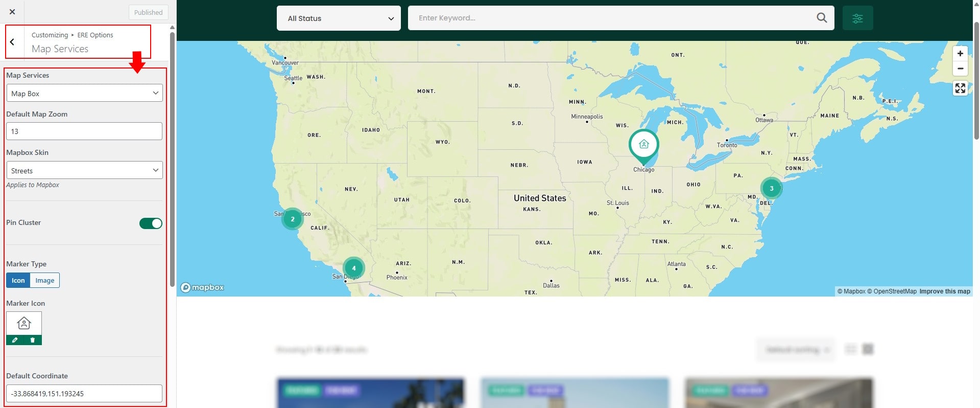Open the All Status dropdown
Screen dimensions: 980x408
coord(339,18)
